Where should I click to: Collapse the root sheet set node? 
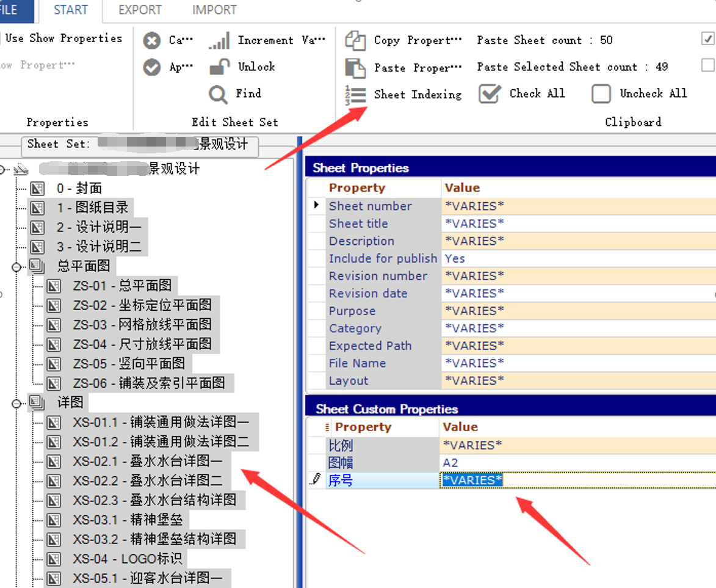4,169
